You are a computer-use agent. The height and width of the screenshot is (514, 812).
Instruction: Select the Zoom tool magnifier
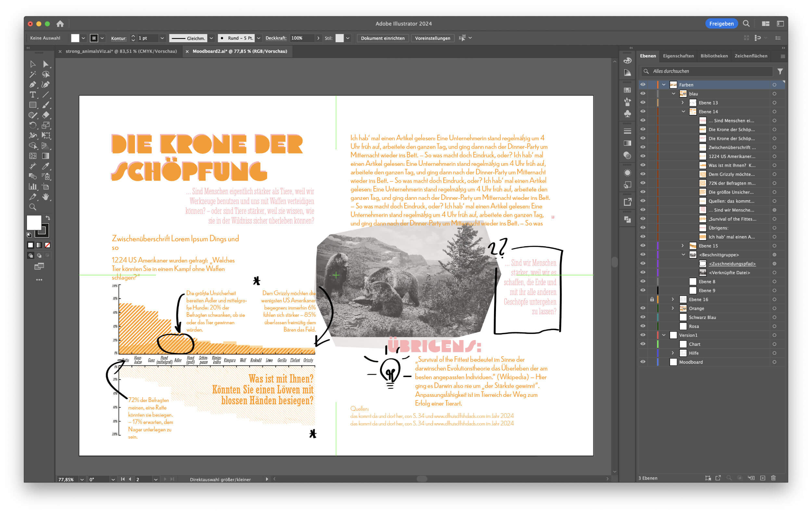click(x=33, y=207)
